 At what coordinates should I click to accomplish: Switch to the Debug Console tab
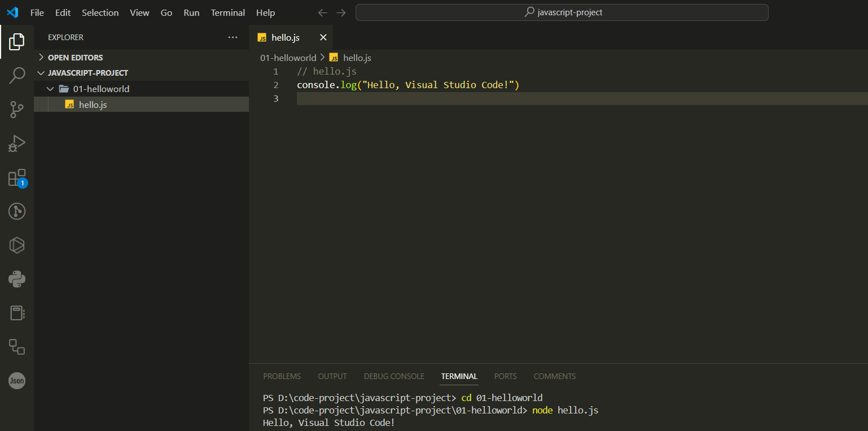[394, 376]
